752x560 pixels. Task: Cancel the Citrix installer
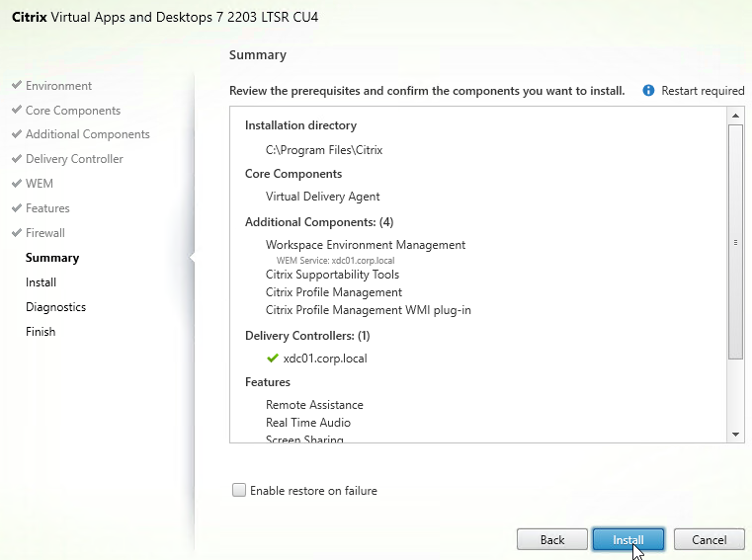click(x=709, y=540)
